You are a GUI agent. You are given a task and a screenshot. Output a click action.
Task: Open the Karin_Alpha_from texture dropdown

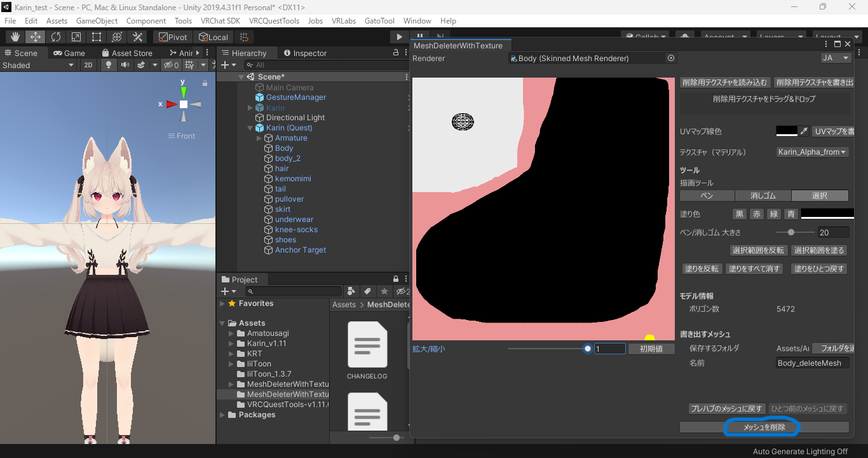pyautogui.click(x=812, y=152)
